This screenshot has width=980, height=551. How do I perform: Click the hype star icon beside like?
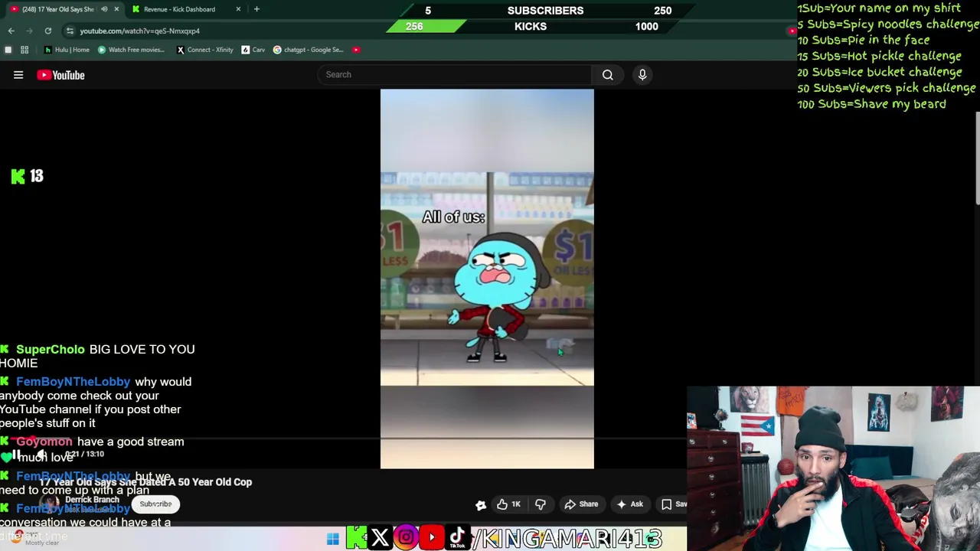coord(481,504)
